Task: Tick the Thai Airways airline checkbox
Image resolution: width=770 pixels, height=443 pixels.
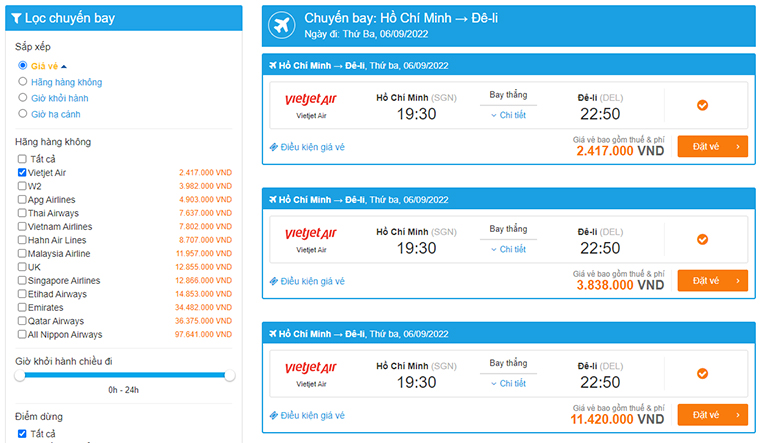Action: point(22,213)
